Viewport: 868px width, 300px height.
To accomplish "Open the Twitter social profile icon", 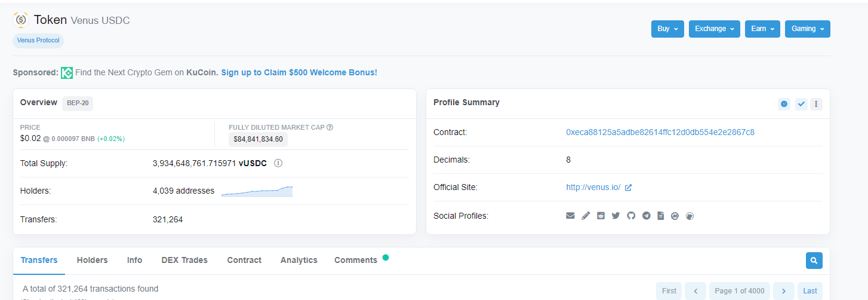I will pyautogui.click(x=615, y=216).
